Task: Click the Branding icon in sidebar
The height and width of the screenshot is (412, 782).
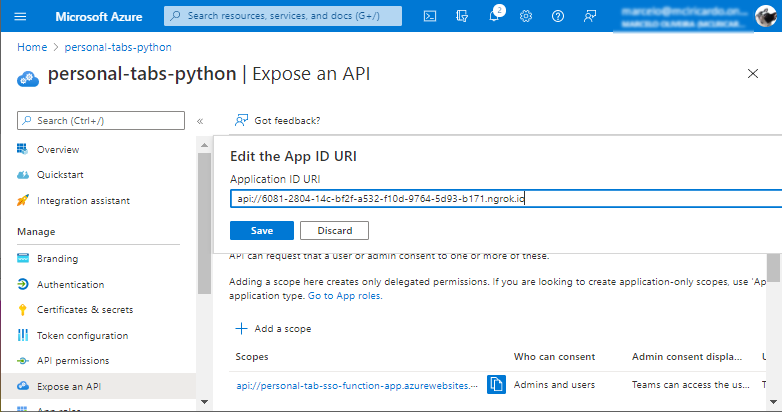Action: [x=22, y=258]
